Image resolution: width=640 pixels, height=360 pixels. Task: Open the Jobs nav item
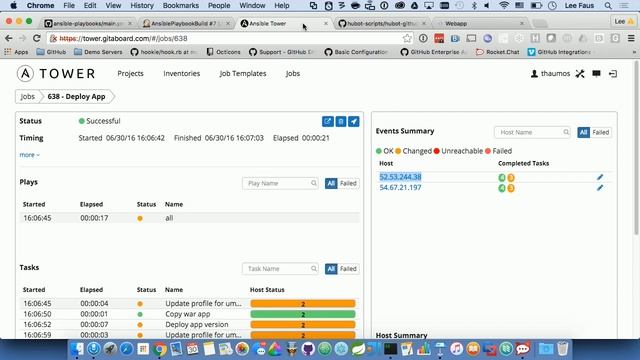point(293,73)
